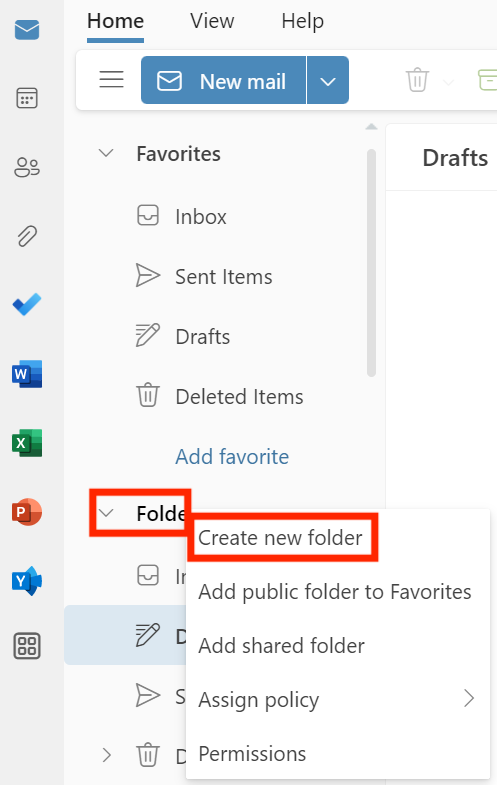Select Create new folder menu entry
This screenshot has width=497, height=785.
click(x=280, y=538)
